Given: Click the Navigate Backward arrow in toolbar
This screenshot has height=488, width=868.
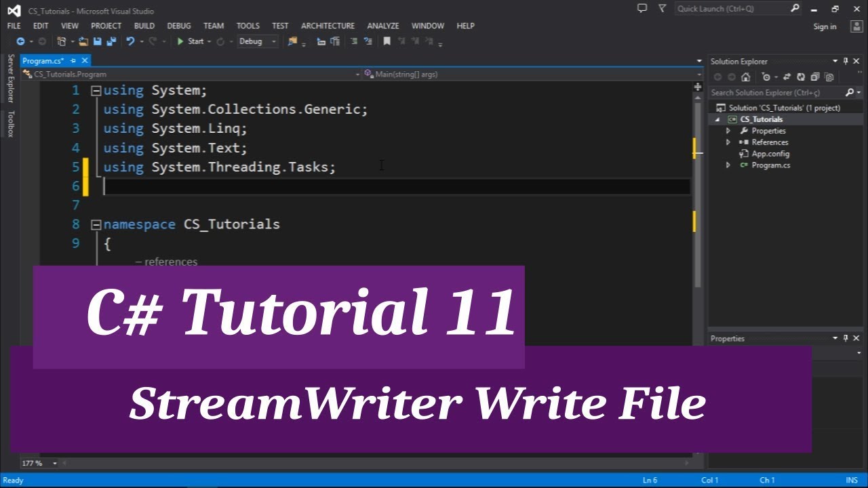Looking at the screenshot, I should [20, 41].
